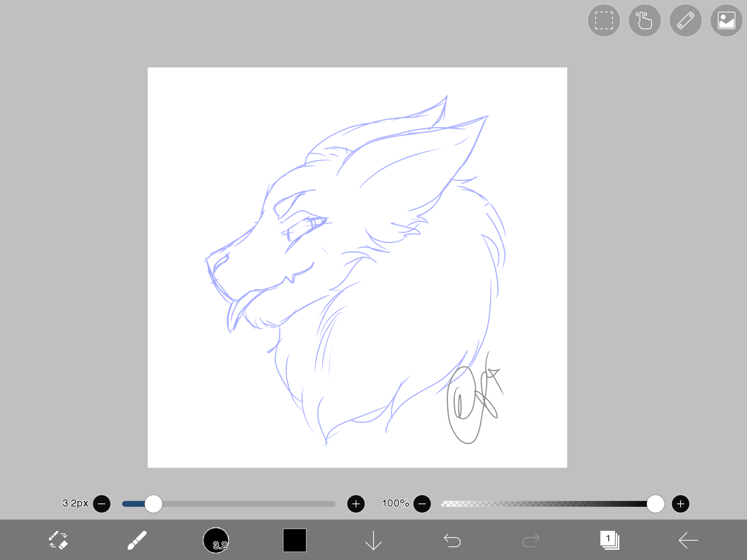This screenshot has width=747, height=560.
Task: Open brush thickness preview showing 3.2
Action: click(x=216, y=540)
